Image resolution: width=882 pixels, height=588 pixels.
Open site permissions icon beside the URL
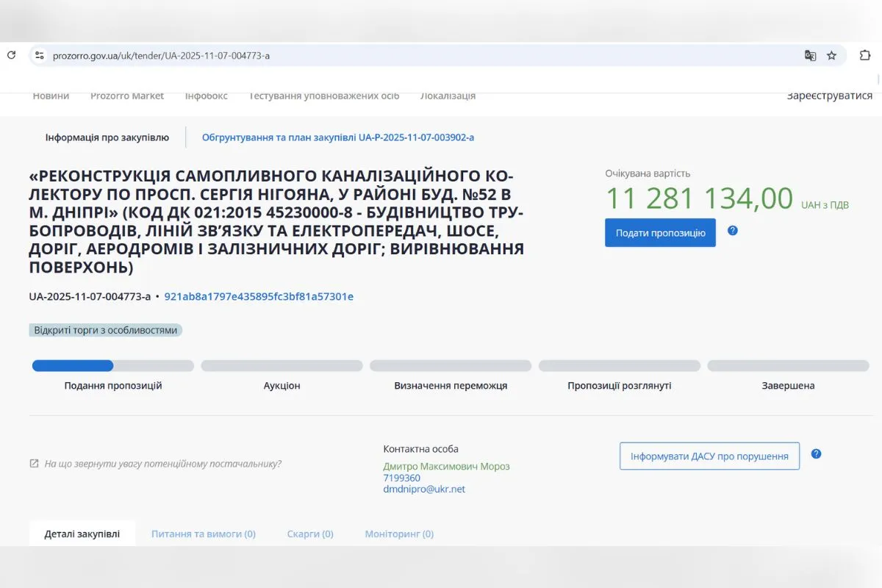click(x=40, y=55)
